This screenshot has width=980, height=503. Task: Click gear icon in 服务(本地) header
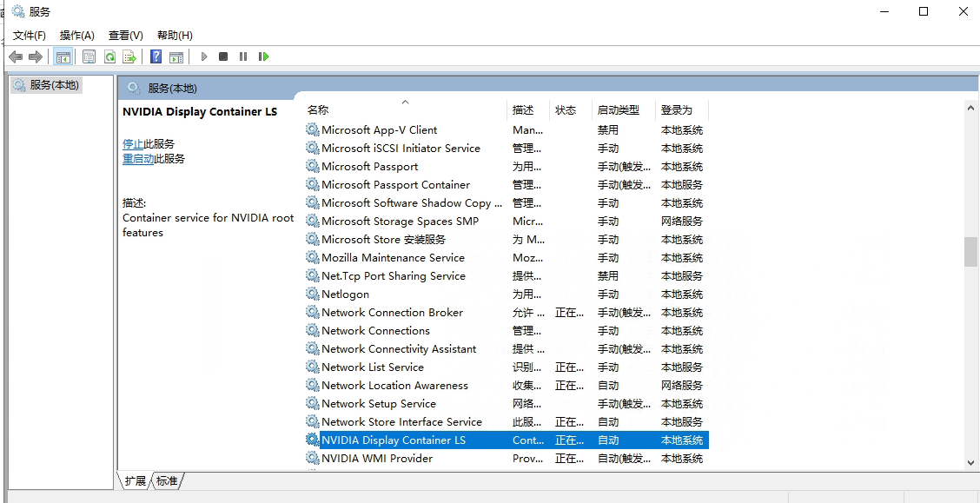coord(133,88)
